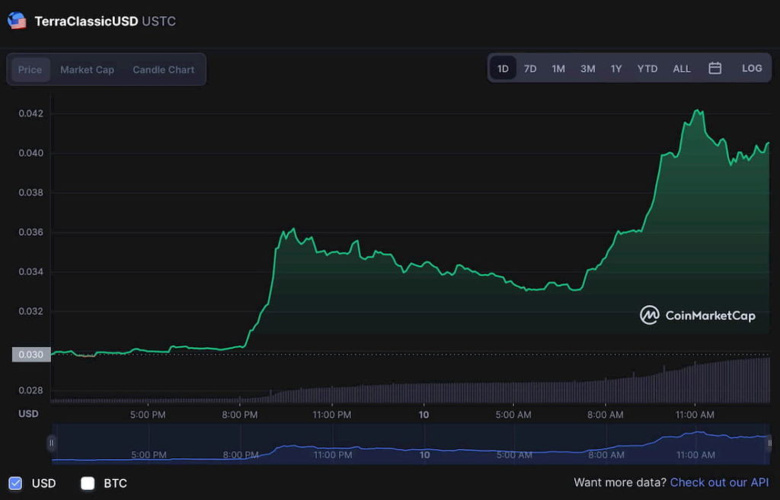Select the YTD time range
The image size is (780, 500).
click(x=647, y=69)
